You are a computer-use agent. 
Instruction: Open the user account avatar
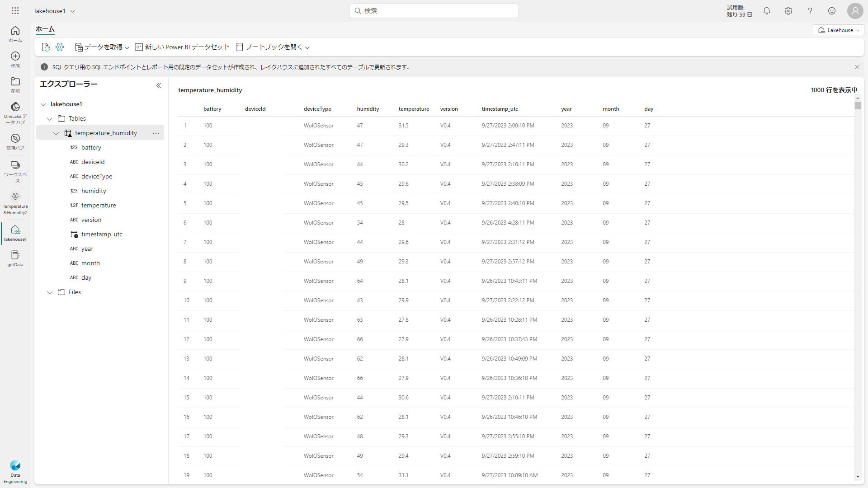[855, 11]
